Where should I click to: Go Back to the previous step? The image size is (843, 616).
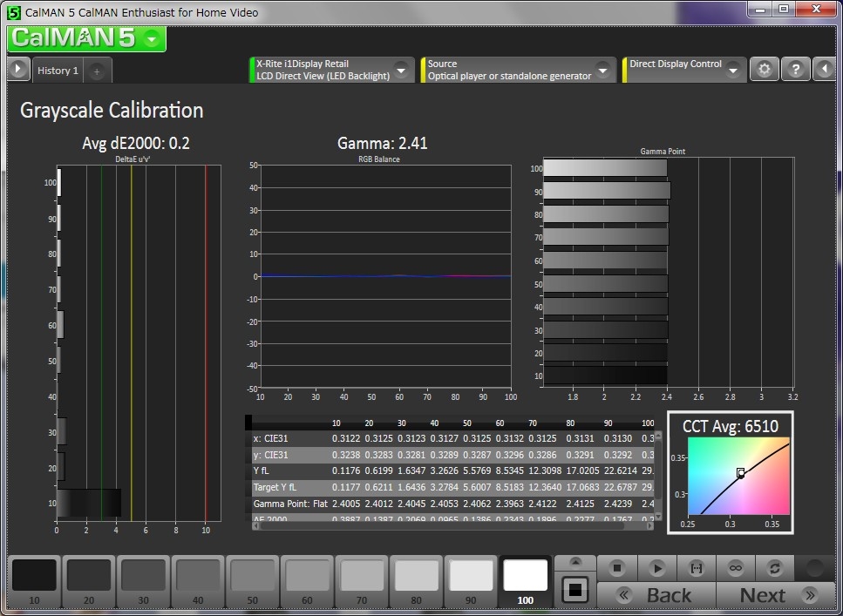click(656, 595)
